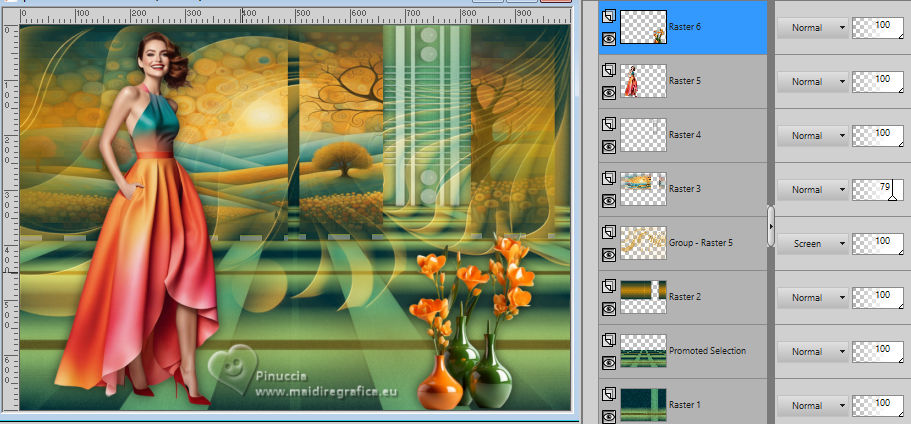Click the Raster 6 layer name

tap(684, 27)
